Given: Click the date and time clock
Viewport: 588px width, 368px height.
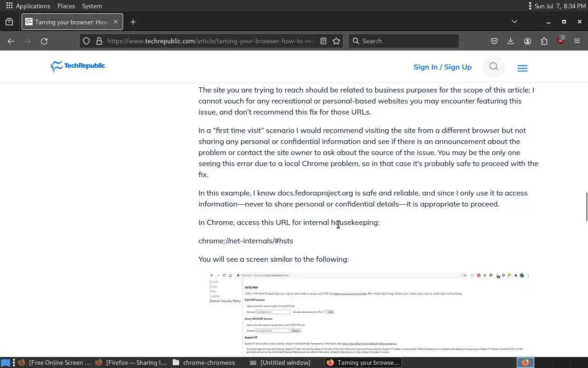Looking at the screenshot, I should 560,6.
